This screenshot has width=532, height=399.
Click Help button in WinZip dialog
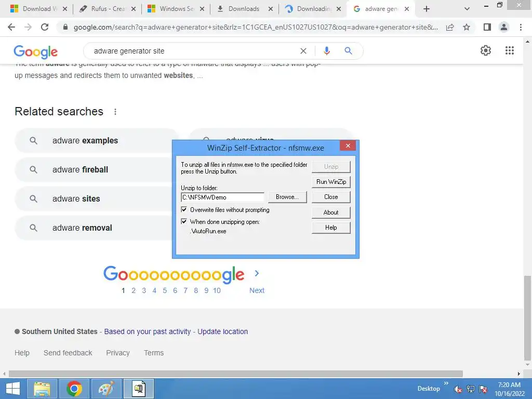click(331, 228)
